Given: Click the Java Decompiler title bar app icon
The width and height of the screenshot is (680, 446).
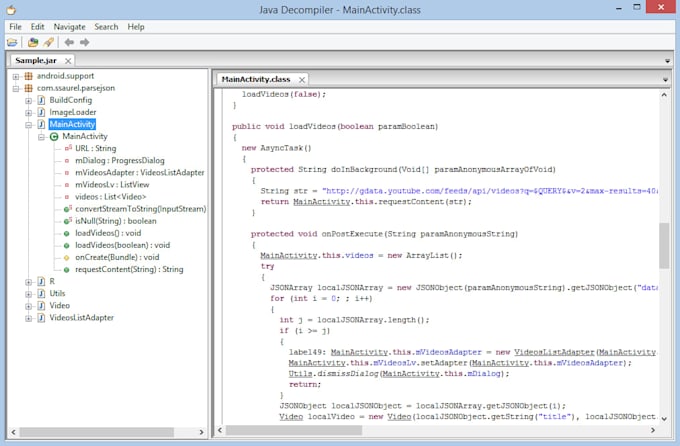Looking at the screenshot, I should point(12,10).
